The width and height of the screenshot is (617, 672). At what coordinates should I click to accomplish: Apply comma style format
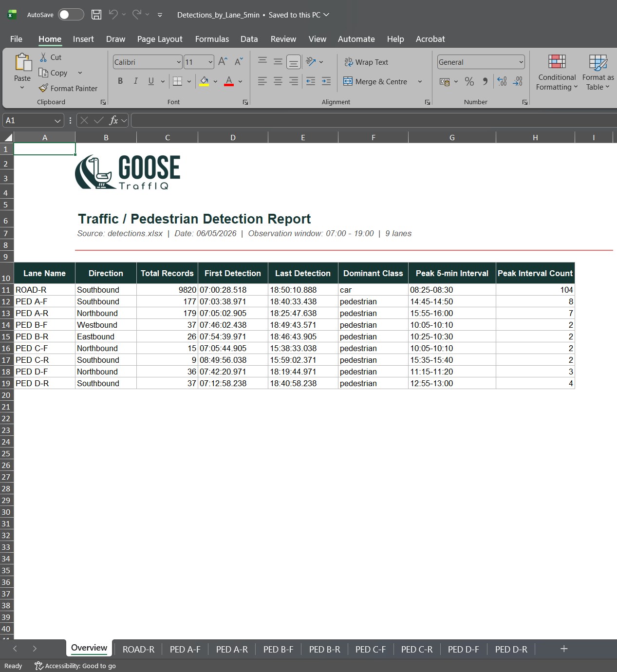[x=485, y=81]
